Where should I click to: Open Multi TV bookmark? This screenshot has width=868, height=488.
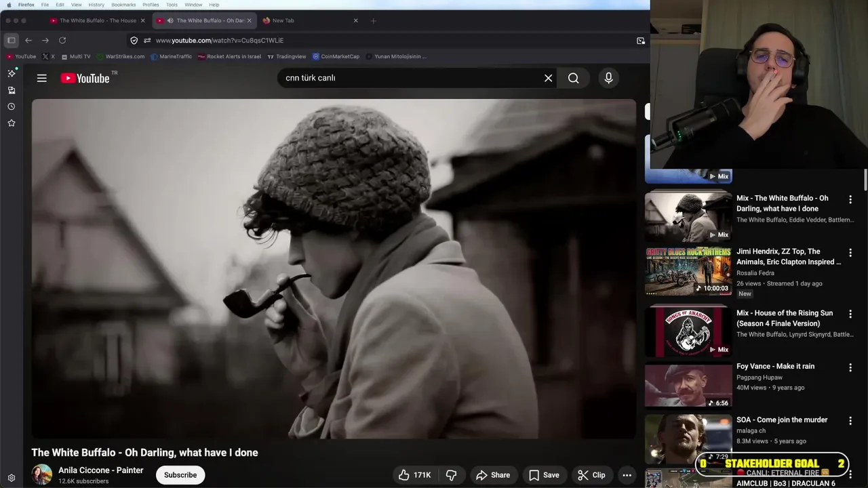[75, 56]
